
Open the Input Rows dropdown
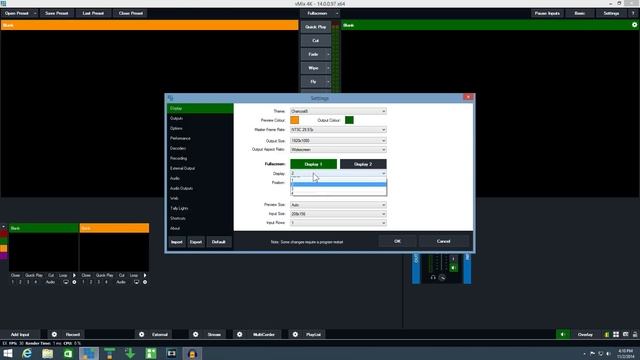[338, 222]
